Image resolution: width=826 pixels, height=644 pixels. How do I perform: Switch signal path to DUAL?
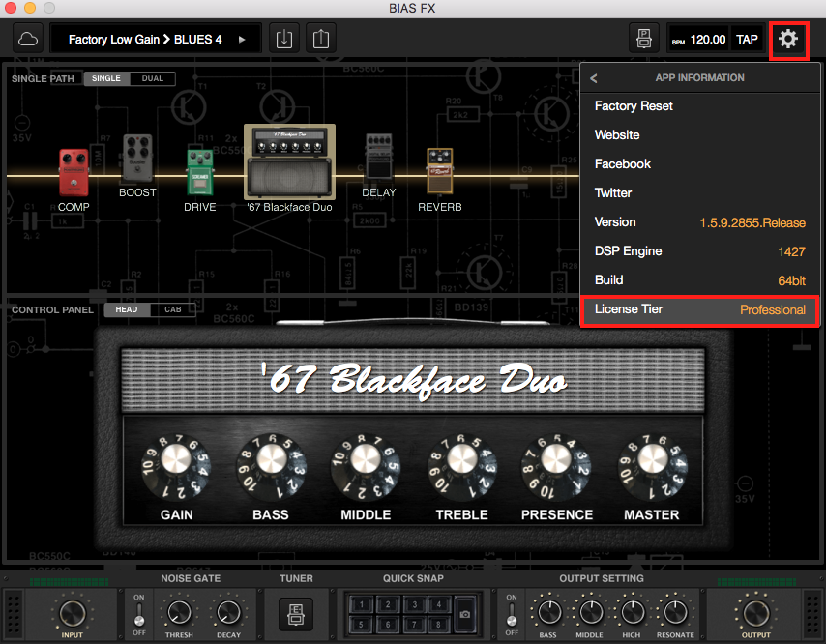(x=153, y=78)
